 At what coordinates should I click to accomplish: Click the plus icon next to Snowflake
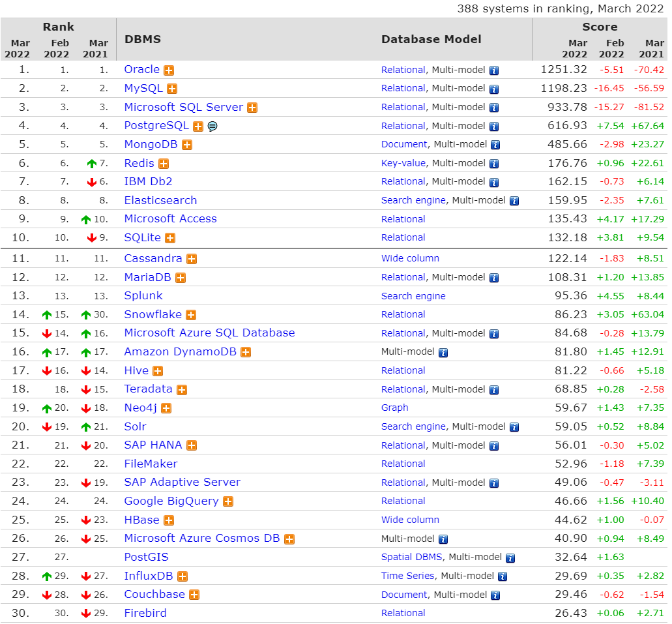click(191, 315)
